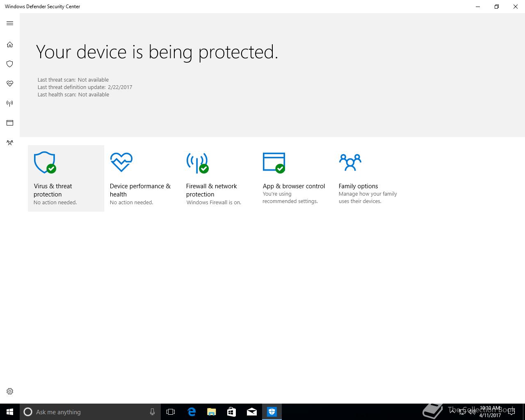This screenshot has width=525, height=420.
Task: Open File Explorer from taskbar
Action: pos(211,412)
